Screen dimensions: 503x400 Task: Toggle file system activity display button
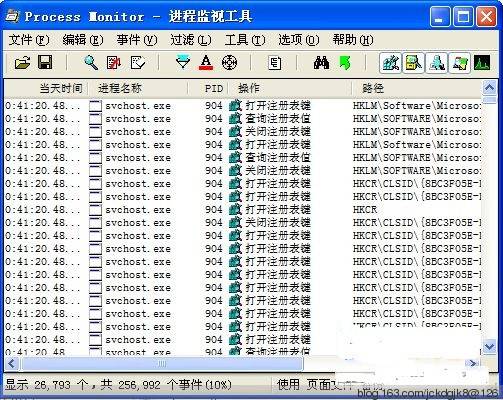[x=413, y=63]
